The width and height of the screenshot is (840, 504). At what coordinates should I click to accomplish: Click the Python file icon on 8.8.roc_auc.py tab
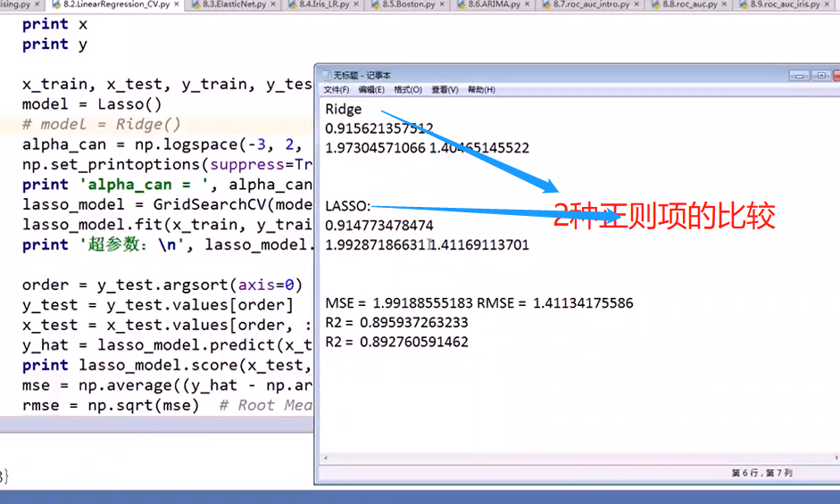pos(656,4)
